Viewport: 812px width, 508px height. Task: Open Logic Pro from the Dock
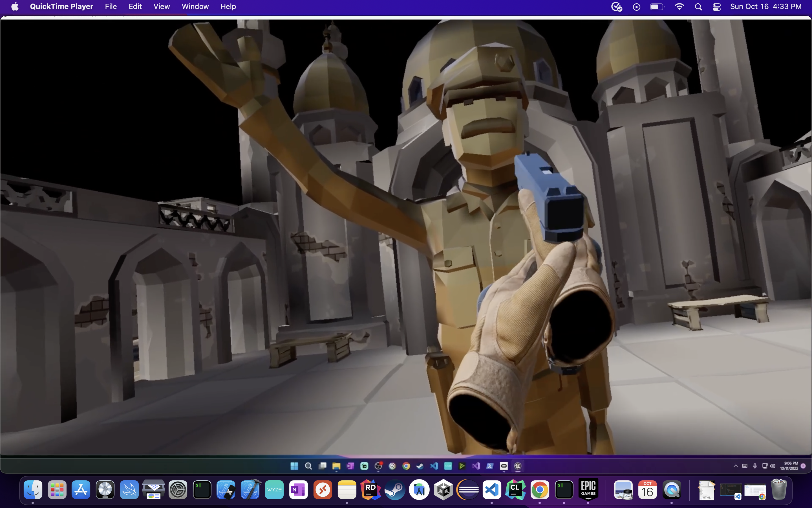(x=105, y=489)
